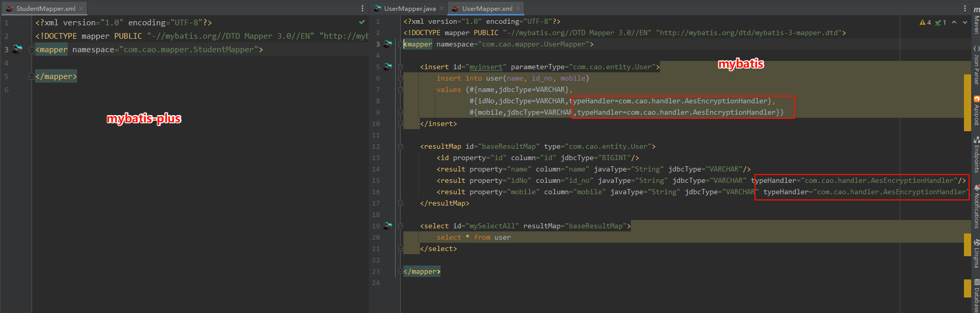
Task: Jump to next highlighted error arrow
Action: (x=964, y=22)
